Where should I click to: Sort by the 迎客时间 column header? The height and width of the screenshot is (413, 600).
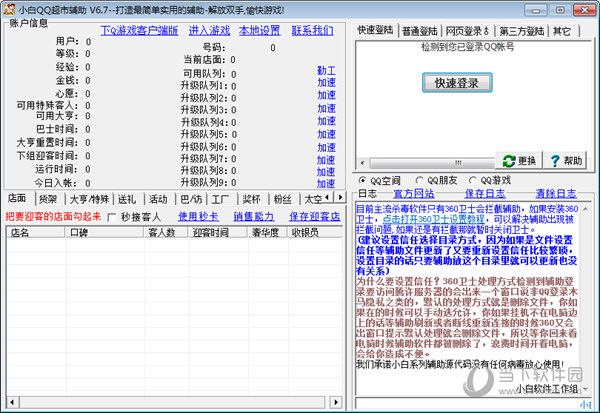(218, 232)
